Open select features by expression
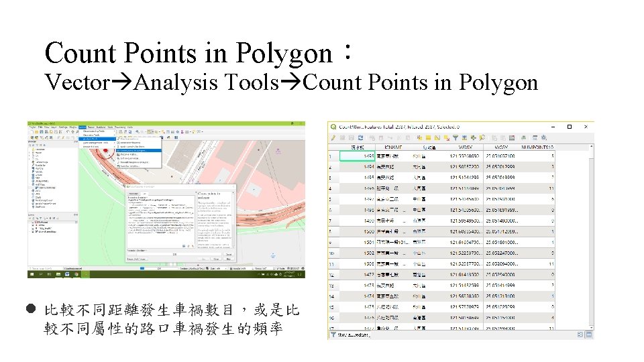This screenshot has height=362, width=644. point(420,138)
